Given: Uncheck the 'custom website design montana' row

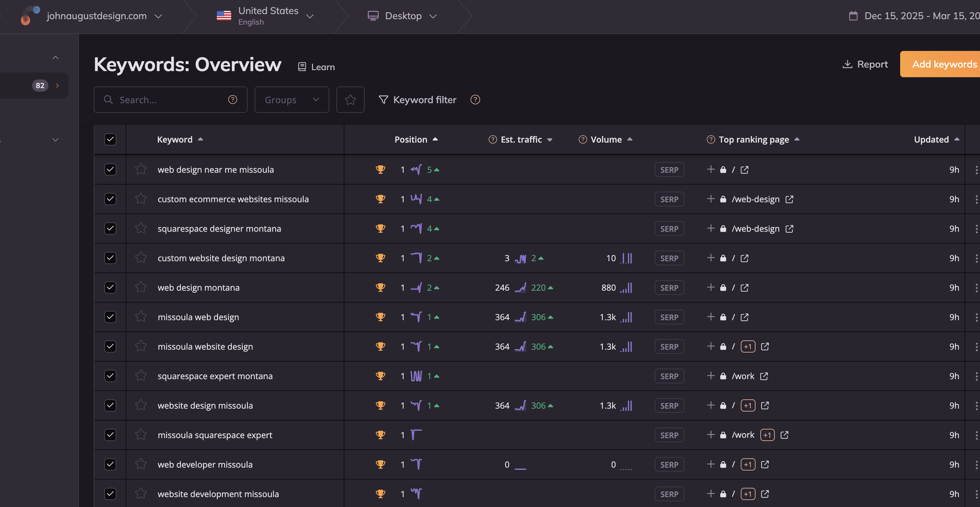Looking at the screenshot, I should click(x=110, y=258).
